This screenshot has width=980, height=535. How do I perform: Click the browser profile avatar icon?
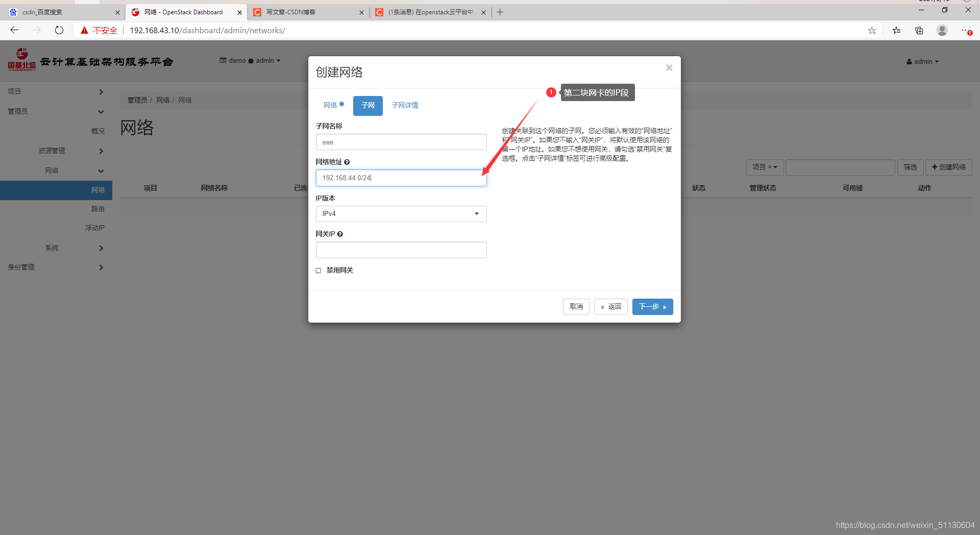(942, 30)
